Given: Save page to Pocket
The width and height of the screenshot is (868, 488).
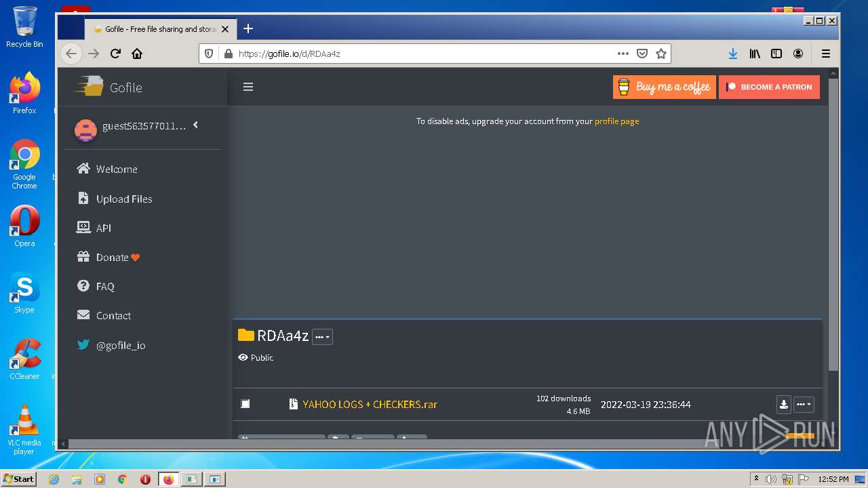Looking at the screenshot, I should click(x=642, y=54).
